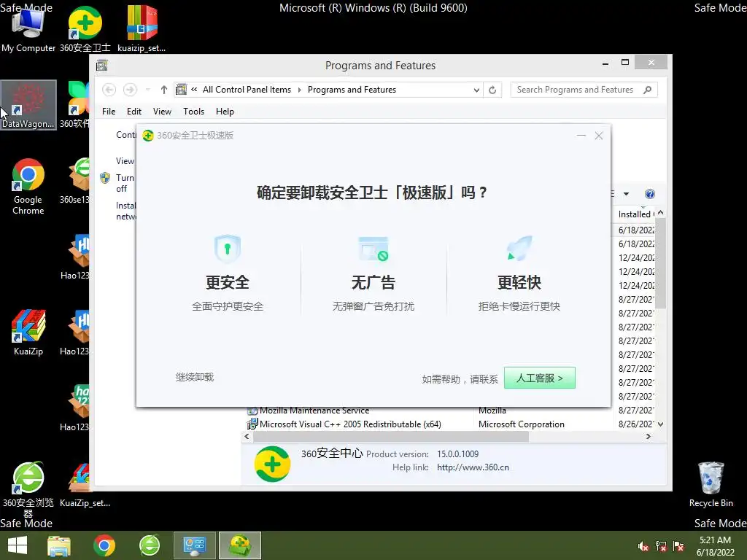Open the File menu

point(109,112)
